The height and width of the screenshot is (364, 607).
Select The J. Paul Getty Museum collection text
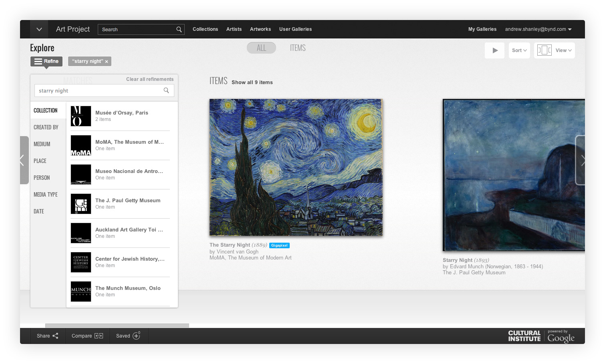[128, 201]
